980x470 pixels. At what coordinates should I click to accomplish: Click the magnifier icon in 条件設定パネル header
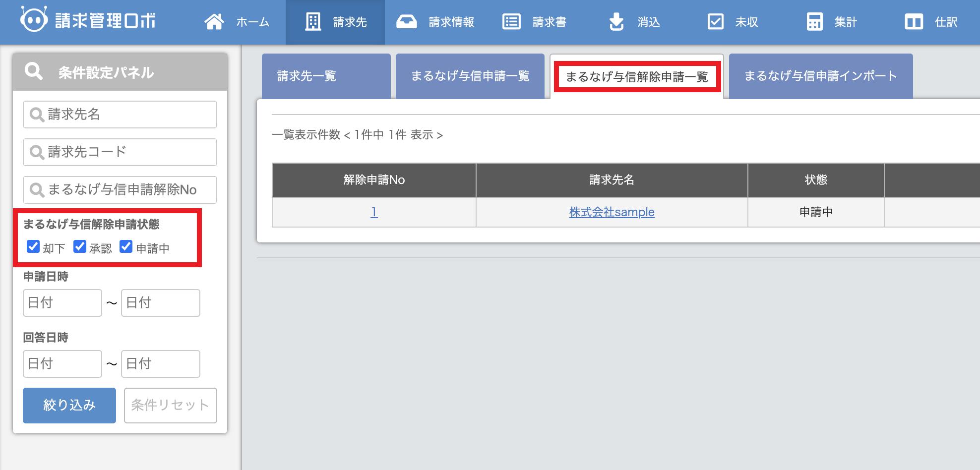pos(34,71)
